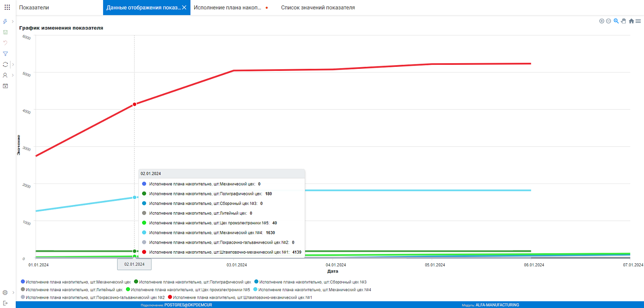Viewport: 644px width, 308px height.
Task: Toggle Покрасочно-гальванический цех №2 legend series
Action: (93, 297)
